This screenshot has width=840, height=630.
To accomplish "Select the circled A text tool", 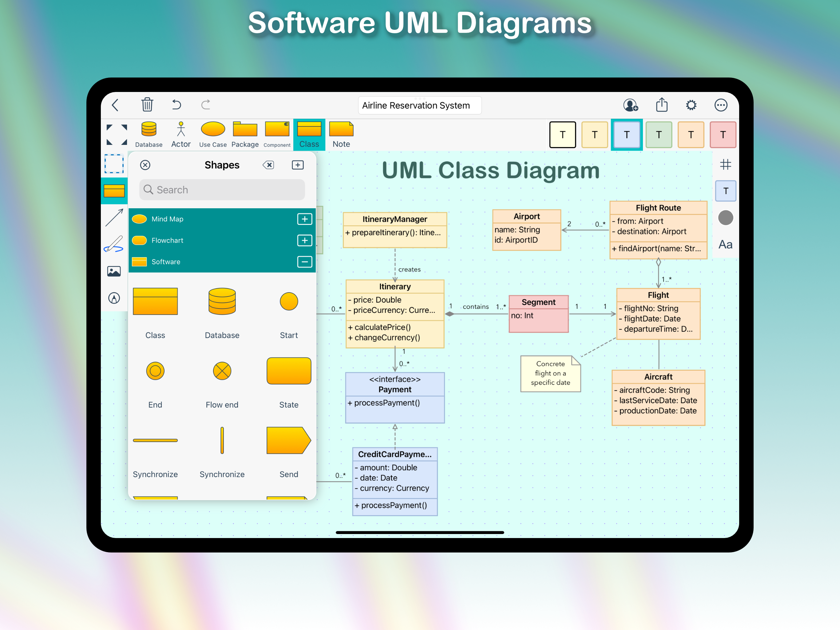I will coord(114,298).
